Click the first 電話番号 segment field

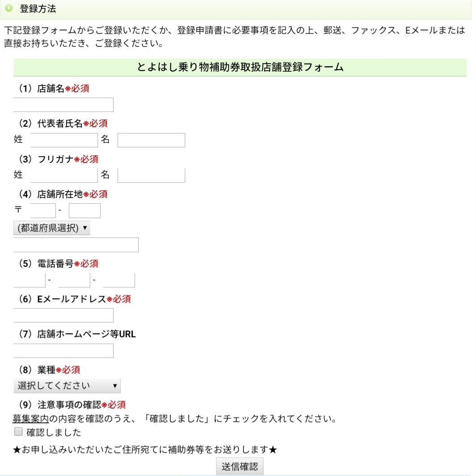tap(30, 280)
